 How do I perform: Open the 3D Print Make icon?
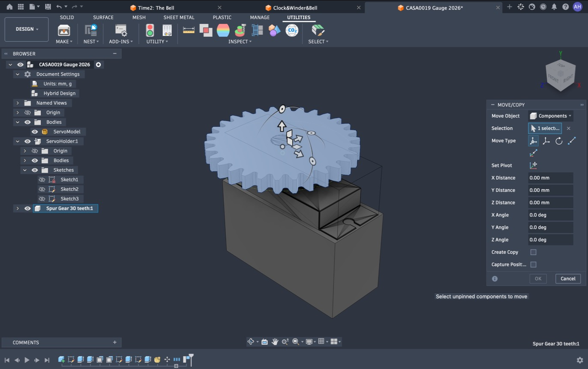[x=64, y=30]
